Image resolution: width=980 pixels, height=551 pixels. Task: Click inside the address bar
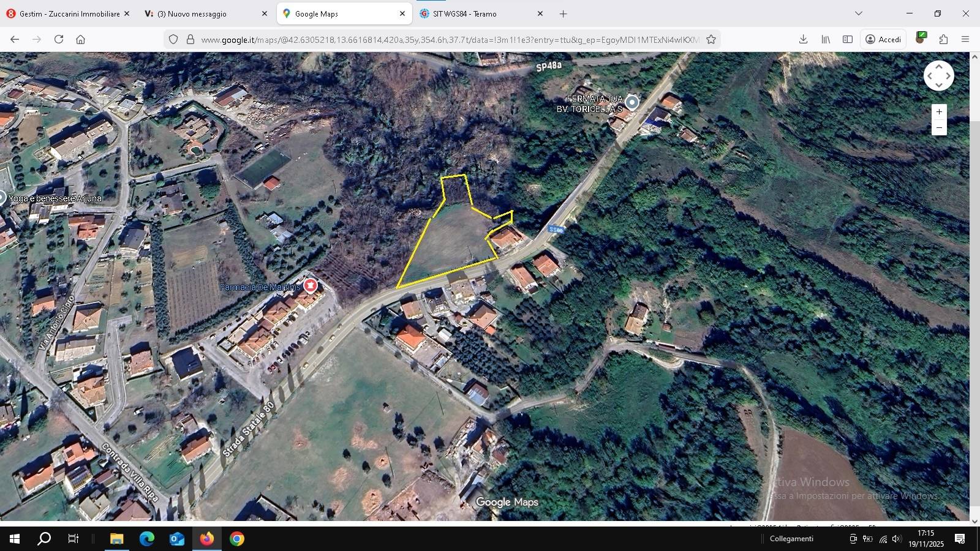pos(429,39)
